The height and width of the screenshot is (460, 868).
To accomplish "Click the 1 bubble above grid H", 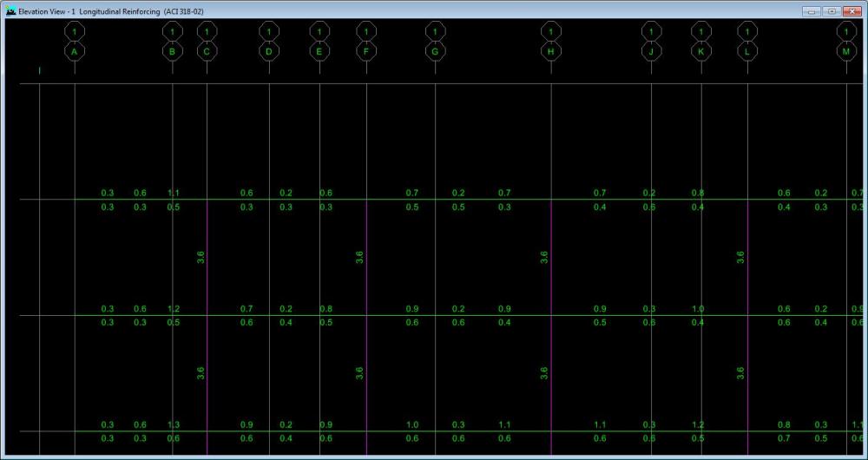I will click(x=551, y=31).
